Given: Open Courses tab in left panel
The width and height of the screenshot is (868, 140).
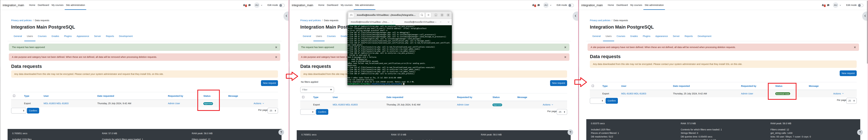Looking at the screenshot, I should tap(42, 36).
